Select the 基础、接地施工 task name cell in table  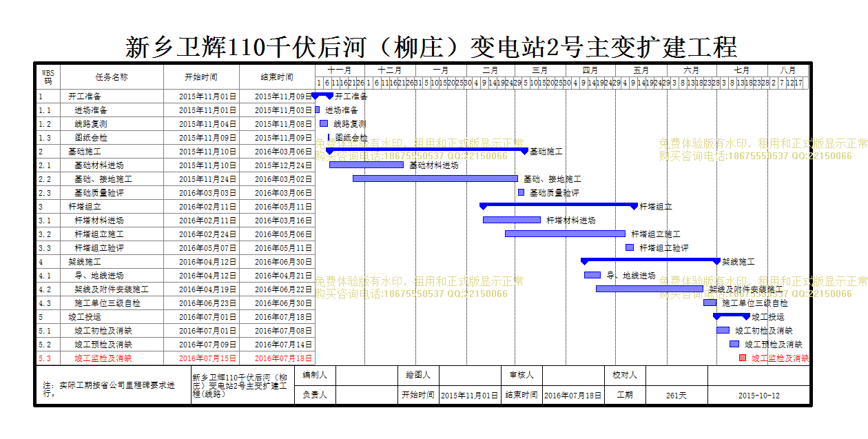112,179
